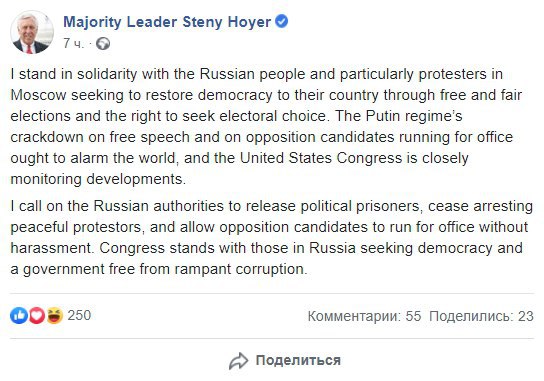Click the laughing Haha reaction icon
The height and width of the screenshot is (381, 544).
pyautogui.click(x=55, y=315)
